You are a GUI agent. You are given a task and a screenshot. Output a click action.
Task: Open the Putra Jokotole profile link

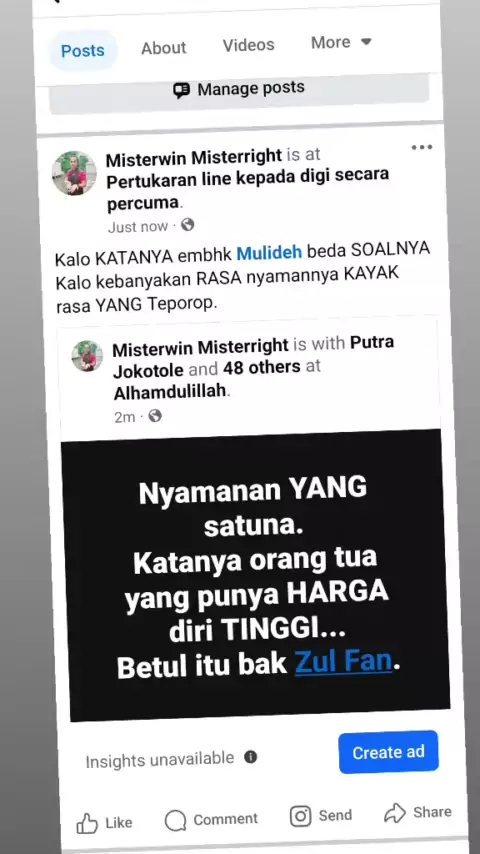click(x=253, y=356)
